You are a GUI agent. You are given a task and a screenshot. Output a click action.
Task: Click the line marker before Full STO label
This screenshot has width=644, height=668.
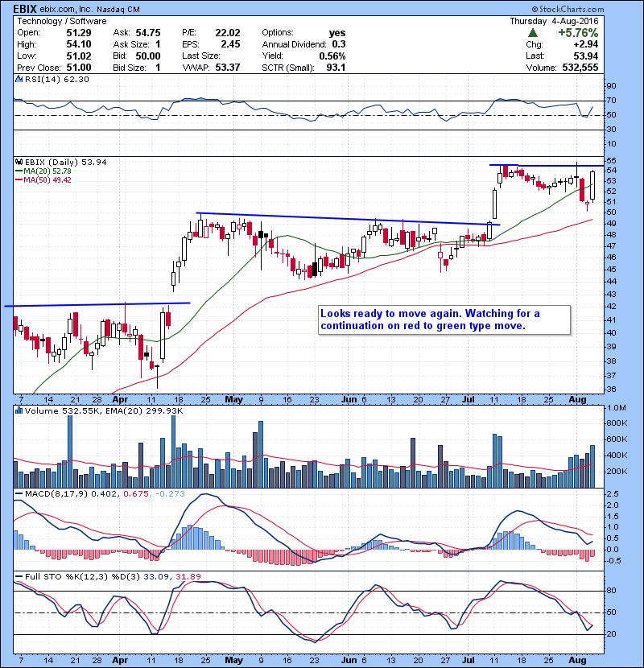click(x=19, y=577)
